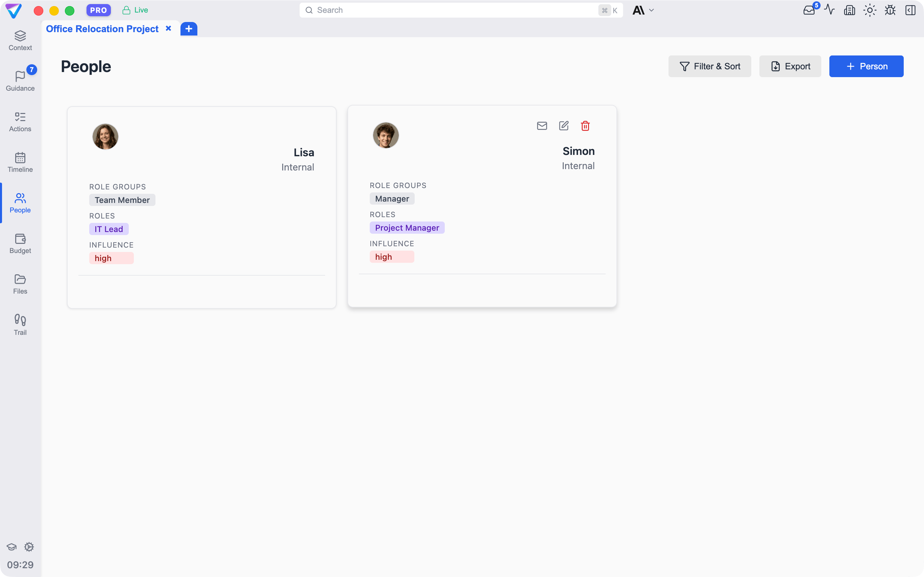Open the Export menu button
This screenshot has height=577, width=924.
[790, 66]
